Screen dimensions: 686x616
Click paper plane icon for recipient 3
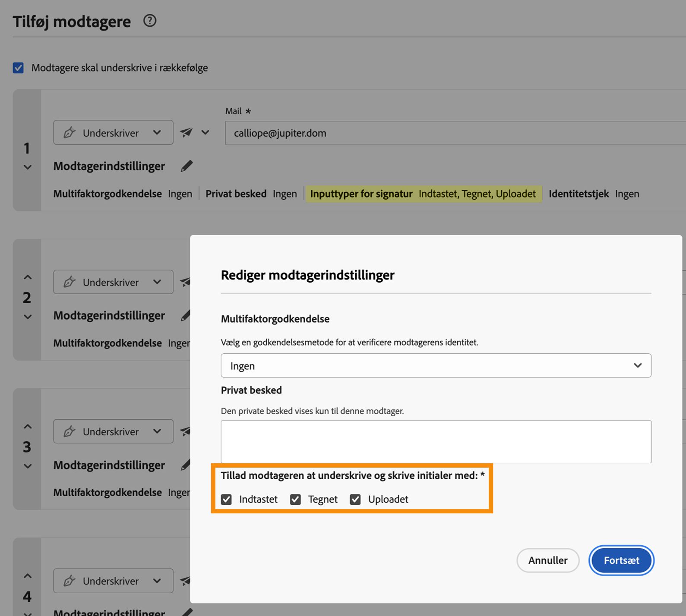coord(185,431)
